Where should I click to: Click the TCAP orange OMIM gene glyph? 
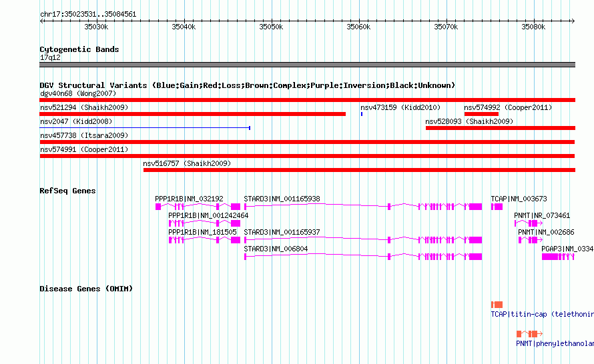[497, 305]
